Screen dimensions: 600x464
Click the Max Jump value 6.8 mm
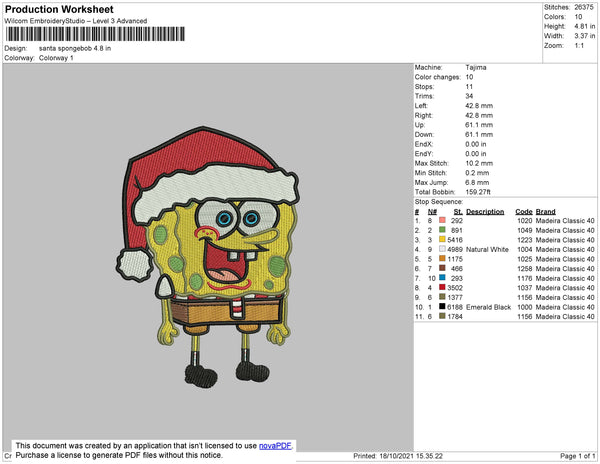[477, 182]
